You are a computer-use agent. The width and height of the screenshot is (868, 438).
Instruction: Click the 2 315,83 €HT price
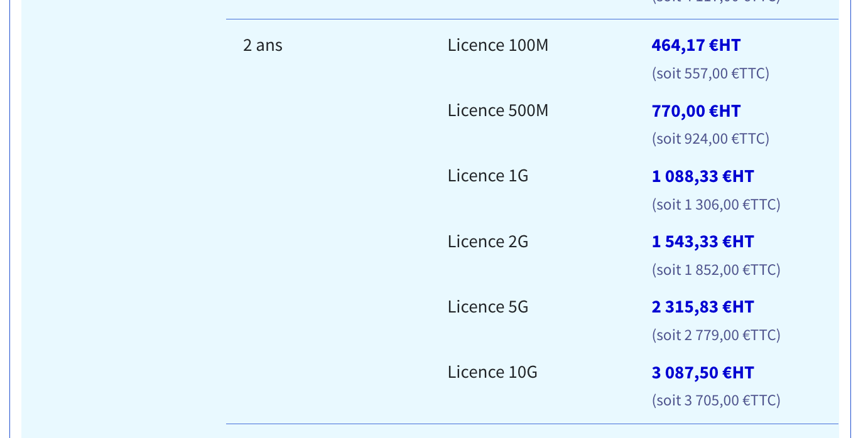(x=703, y=307)
